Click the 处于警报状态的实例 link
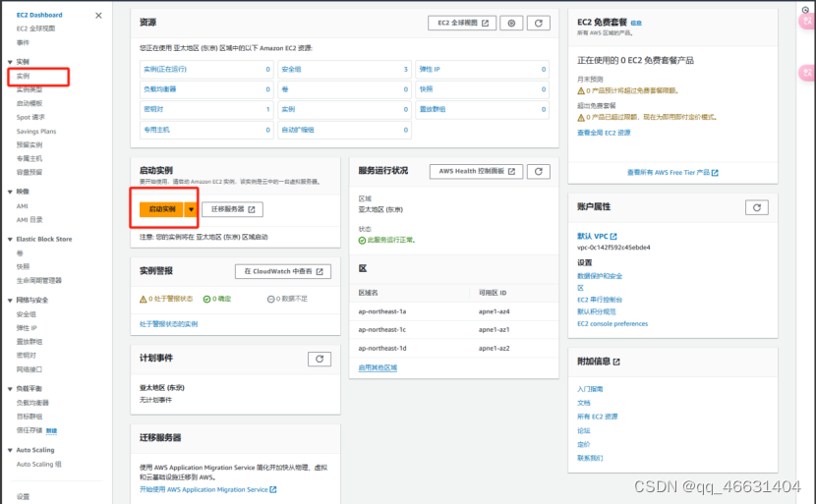Image resolution: width=816 pixels, height=504 pixels. tap(169, 324)
